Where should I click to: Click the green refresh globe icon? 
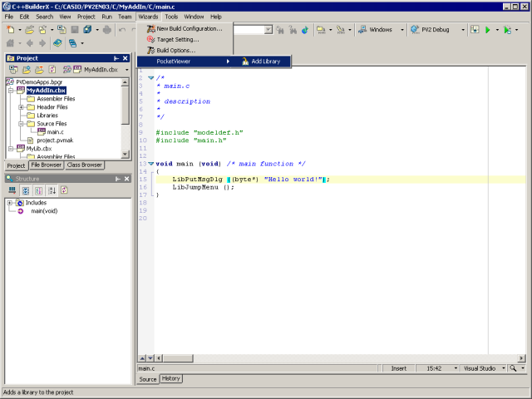pyautogui.click(x=305, y=30)
